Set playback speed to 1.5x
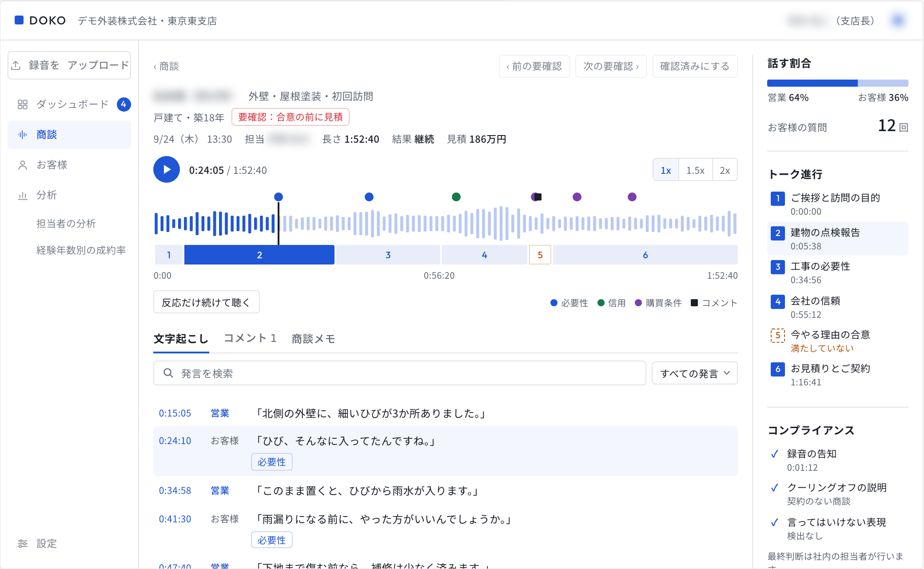Viewport: 924px width, 569px height. (x=695, y=170)
